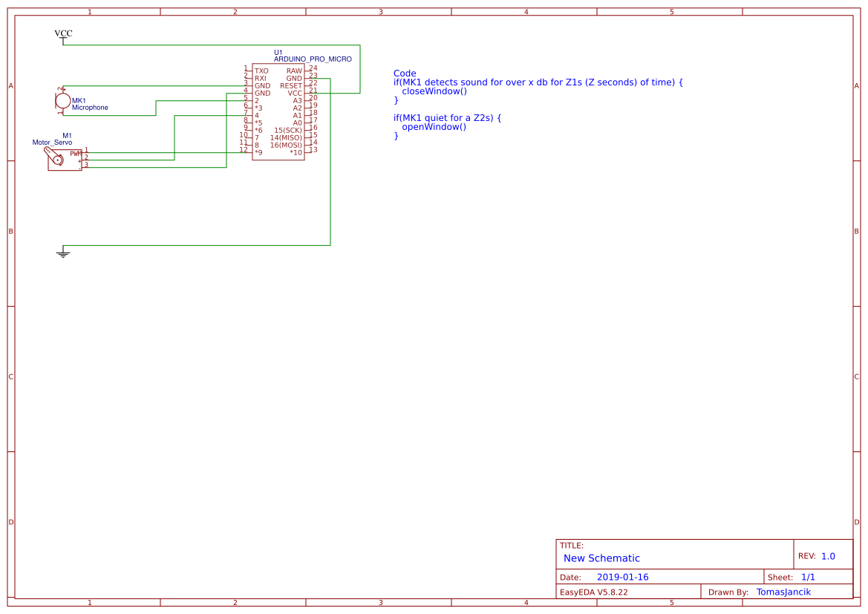Select the *9 pin label

258,152
